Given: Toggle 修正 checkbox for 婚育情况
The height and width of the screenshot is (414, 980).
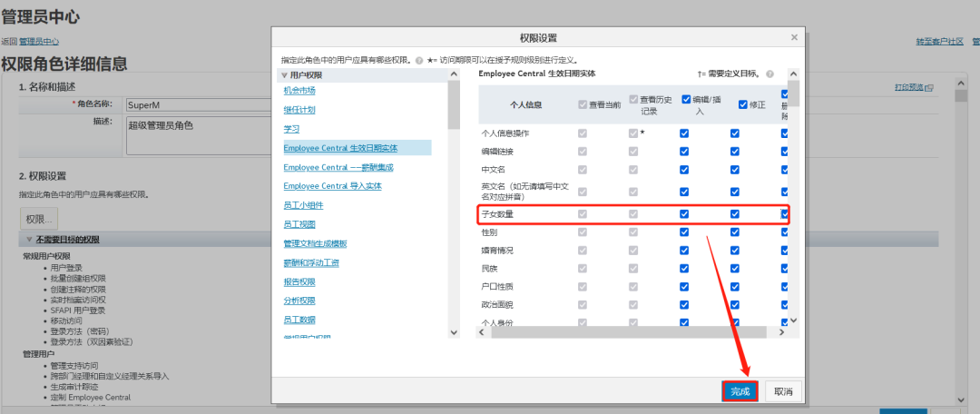Looking at the screenshot, I should [735, 251].
